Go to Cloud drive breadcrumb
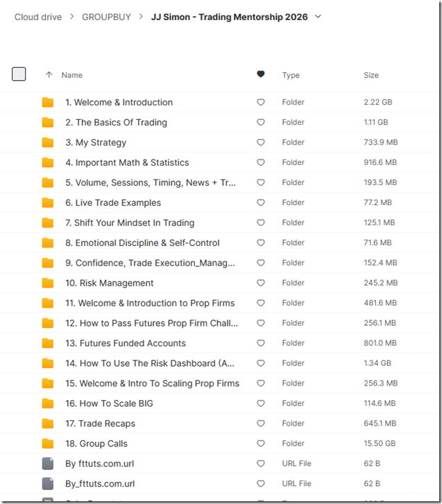The image size is (442, 504). [38, 17]
